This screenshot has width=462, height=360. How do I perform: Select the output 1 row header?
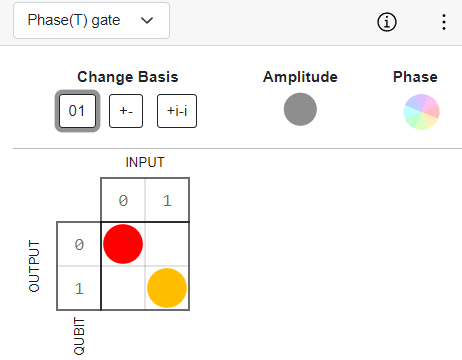[79, 288]
